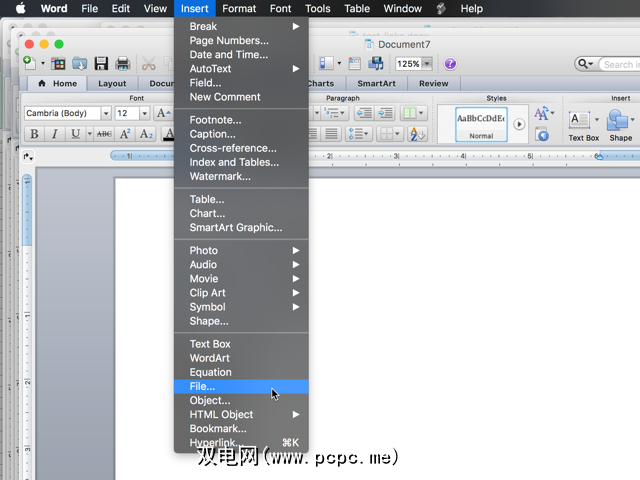Click the justify text alignment icon

tap(331, 133)
